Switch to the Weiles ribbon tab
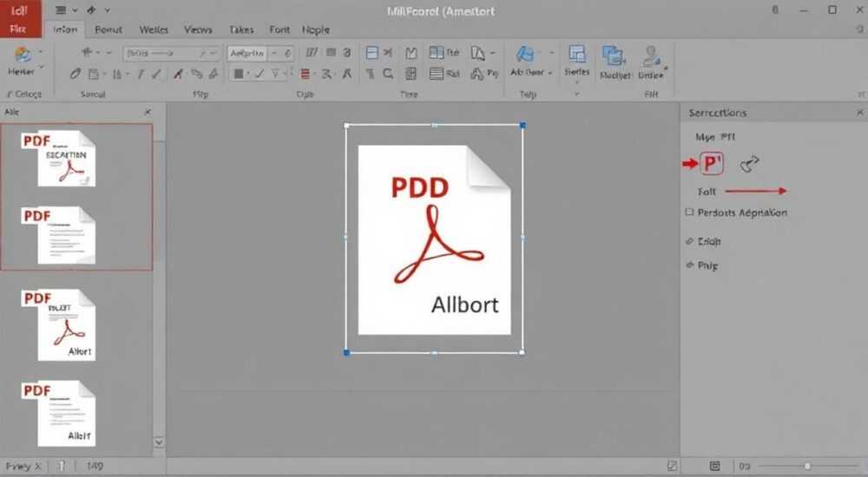The width and height of the screenshot is (868, 477). [154, 29]
